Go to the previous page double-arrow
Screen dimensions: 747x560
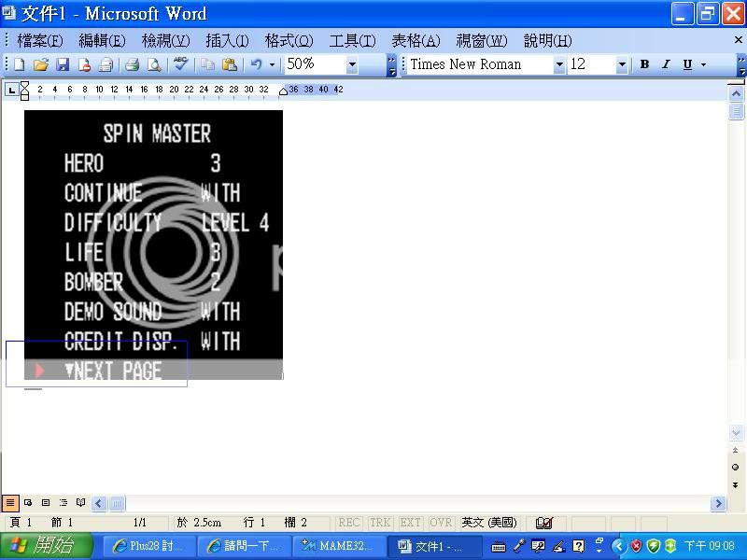(735, 450)
